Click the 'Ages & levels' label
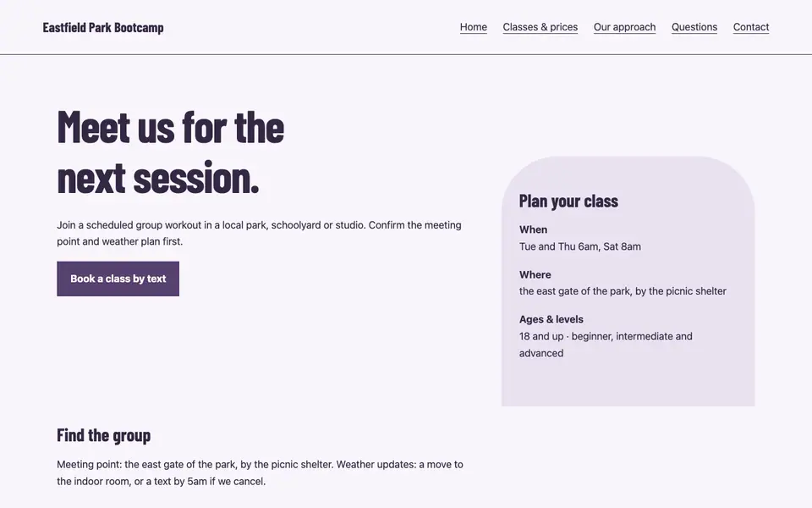This screenshot has width=812, height=508. [551, 319]
